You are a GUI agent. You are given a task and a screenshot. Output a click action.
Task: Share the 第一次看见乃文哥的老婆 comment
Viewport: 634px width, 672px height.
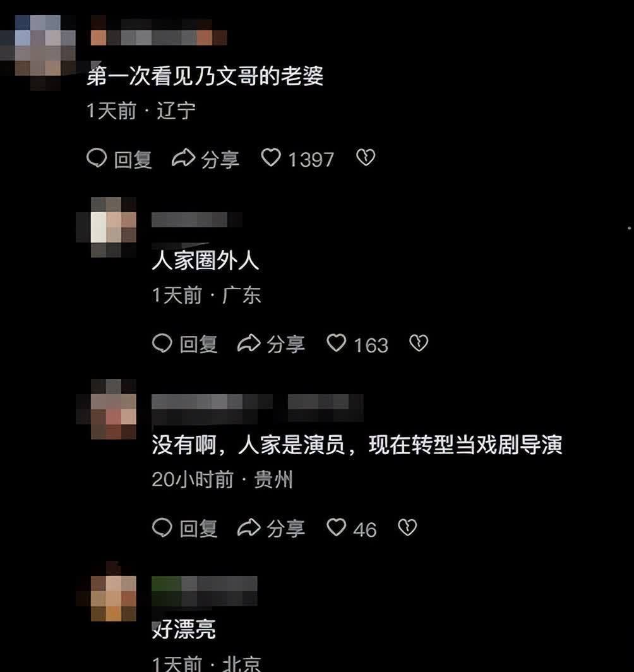click(x=205, y=159)
